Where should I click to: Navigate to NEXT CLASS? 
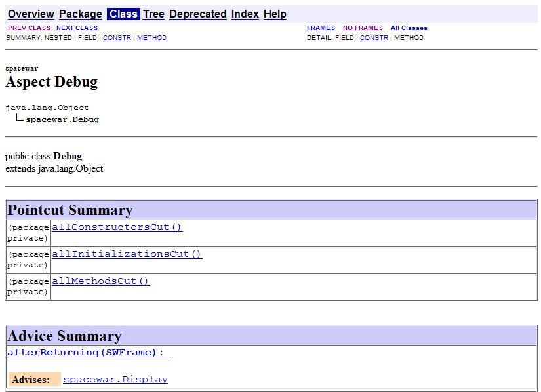[77, 28]
